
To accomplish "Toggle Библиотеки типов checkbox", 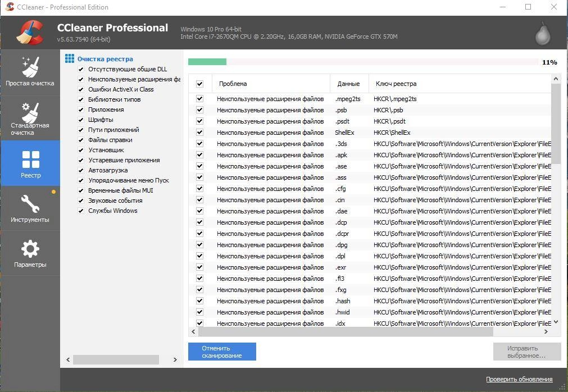I will click(x=81, y=99).
